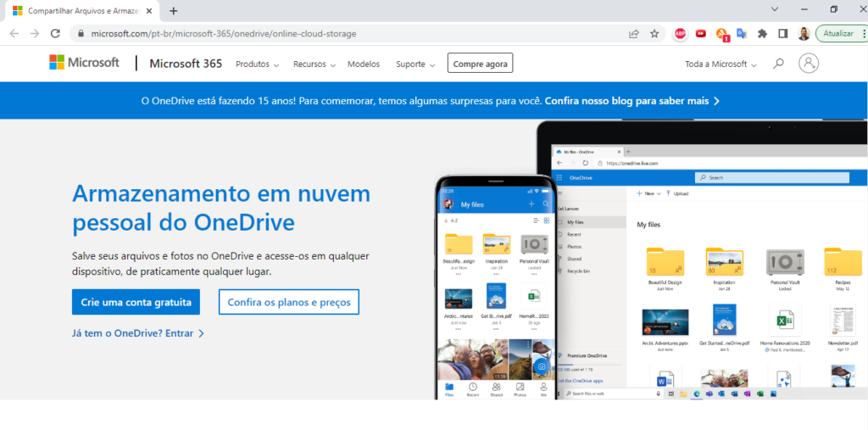
Task: Click the padlock site info icon
Action: click(x=81, y=34)
